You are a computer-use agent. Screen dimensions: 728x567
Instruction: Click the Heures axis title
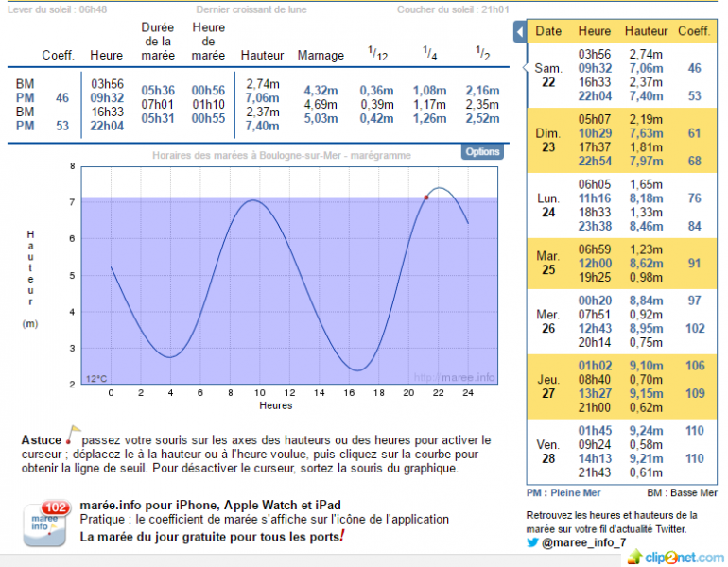point(276,405)
